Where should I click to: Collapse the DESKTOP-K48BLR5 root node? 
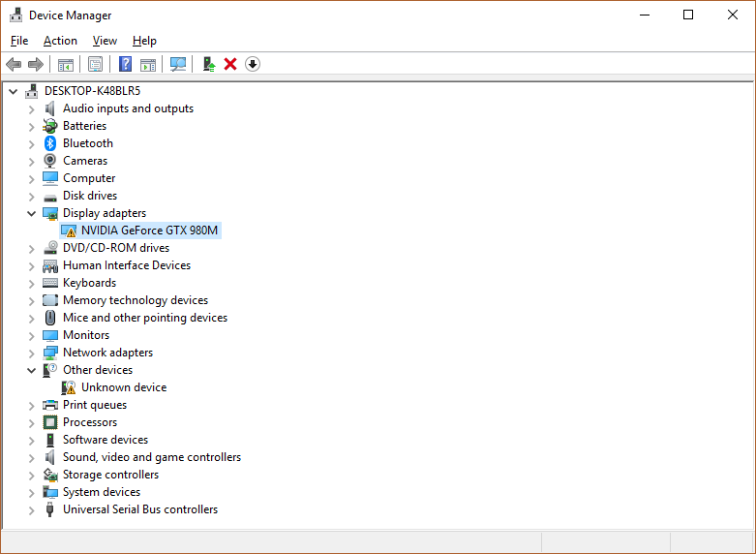click(x=14, y=91)
